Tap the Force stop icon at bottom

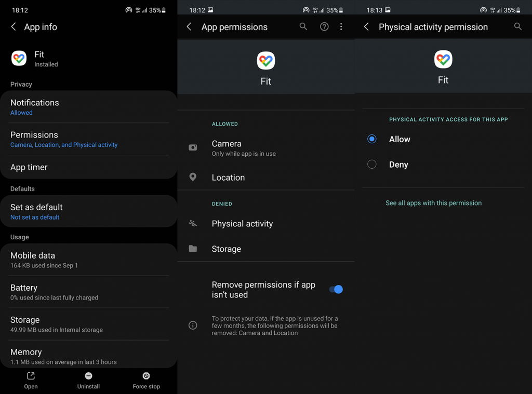pyautogui.click(x=146, y=376)
